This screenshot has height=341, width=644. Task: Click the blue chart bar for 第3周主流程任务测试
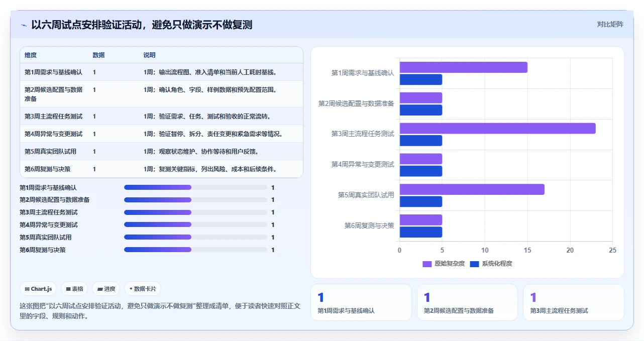pyautogui.click(x=420, y=141)
